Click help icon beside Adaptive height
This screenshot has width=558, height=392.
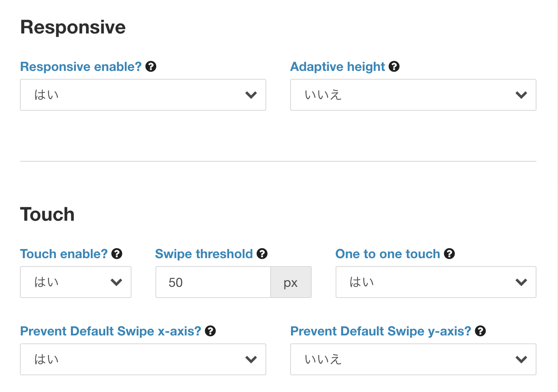[x=394, y=67]
